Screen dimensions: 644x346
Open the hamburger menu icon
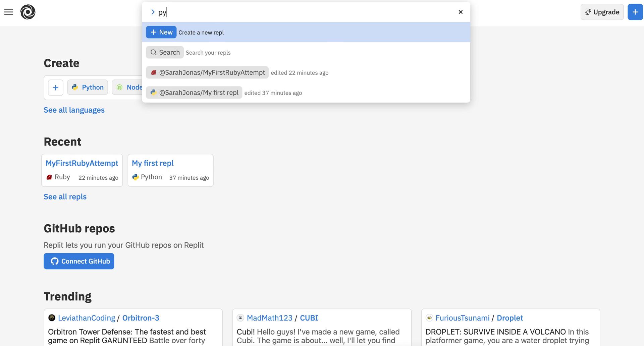(x=9, y=12)
